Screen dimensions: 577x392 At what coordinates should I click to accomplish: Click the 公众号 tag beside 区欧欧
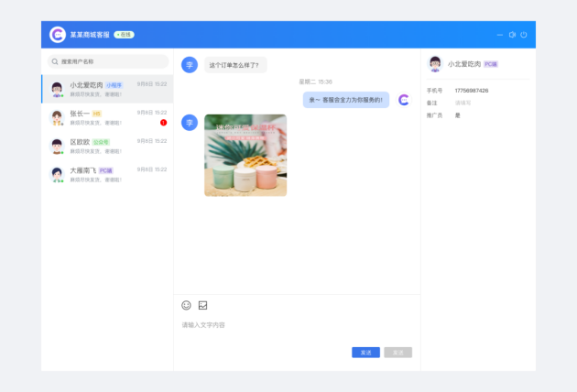[101, 142]
